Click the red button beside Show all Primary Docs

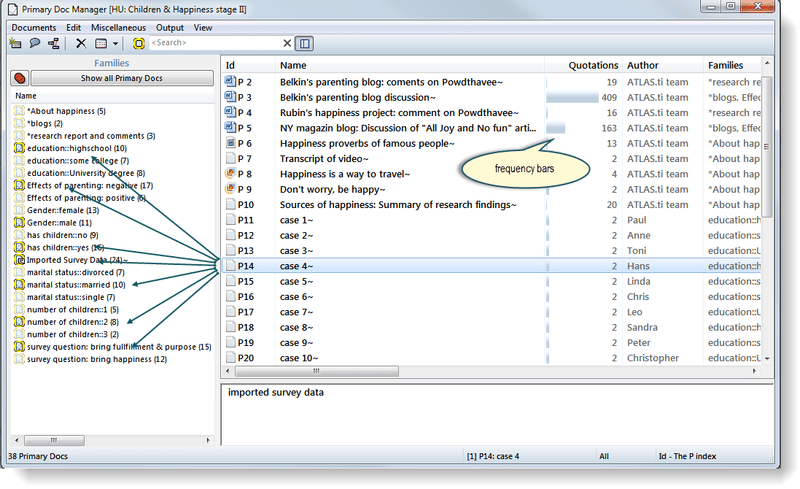19,78
